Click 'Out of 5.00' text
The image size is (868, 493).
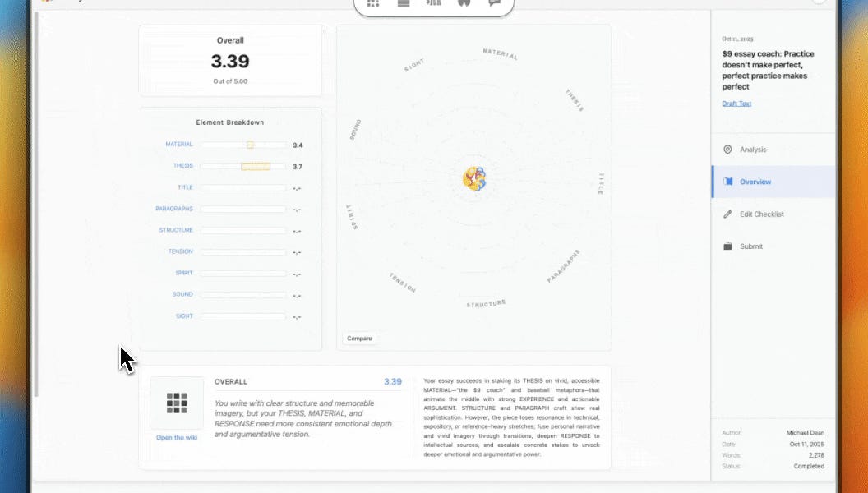(x=230, y=81)
